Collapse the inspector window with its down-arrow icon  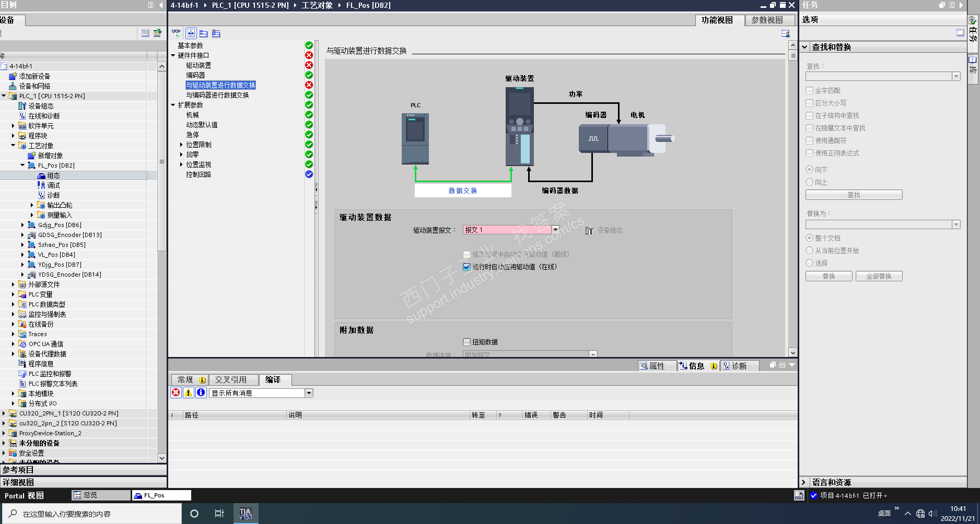click(x=792, y=365)
